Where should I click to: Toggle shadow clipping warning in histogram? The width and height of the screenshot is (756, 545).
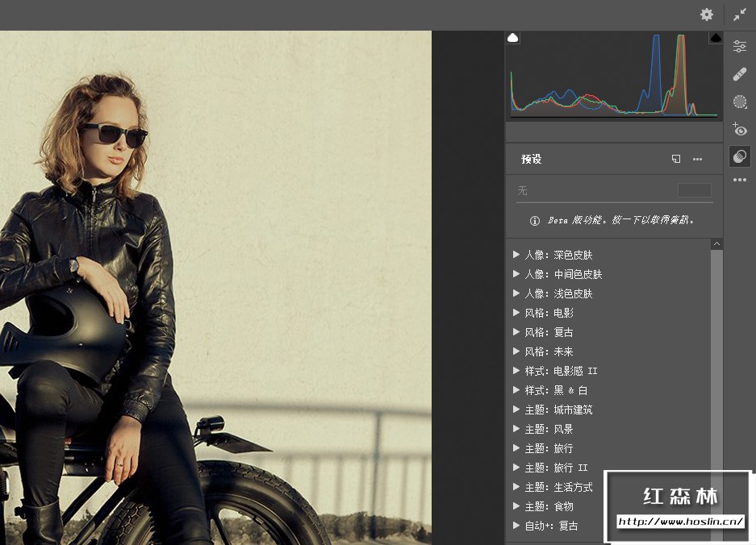(x=512, y=38)
